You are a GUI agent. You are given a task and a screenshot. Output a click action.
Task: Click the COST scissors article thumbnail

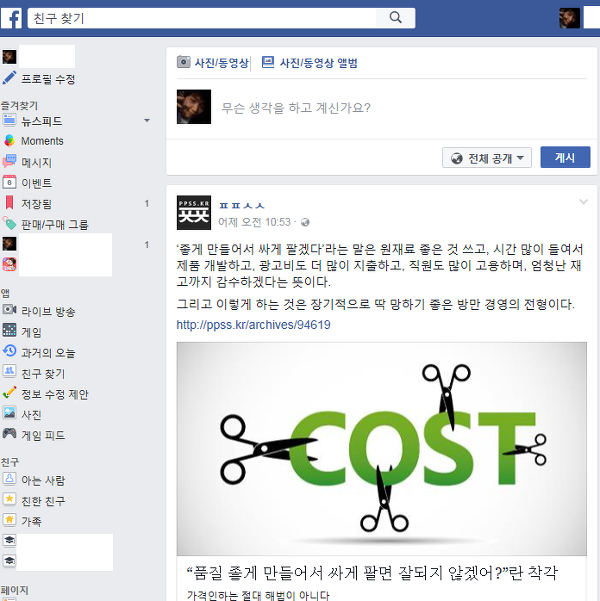pyautogui.click(x=381, y=448)
